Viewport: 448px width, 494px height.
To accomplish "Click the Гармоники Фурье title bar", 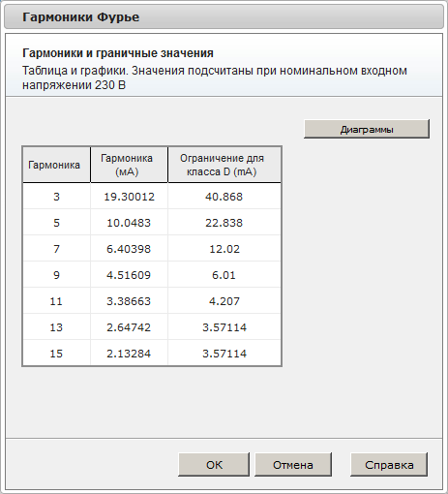I will point(224,16).
